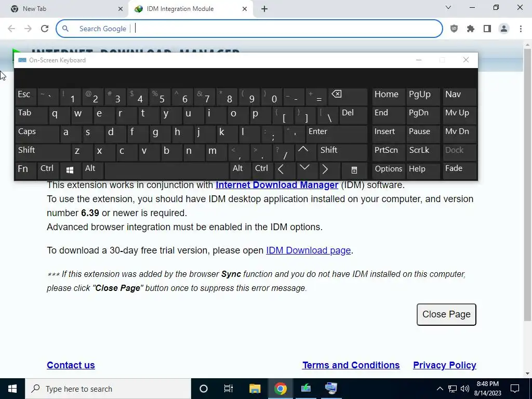Open a new tab with plus button
The height and width of the screenshot is (399, 532).
264,9
